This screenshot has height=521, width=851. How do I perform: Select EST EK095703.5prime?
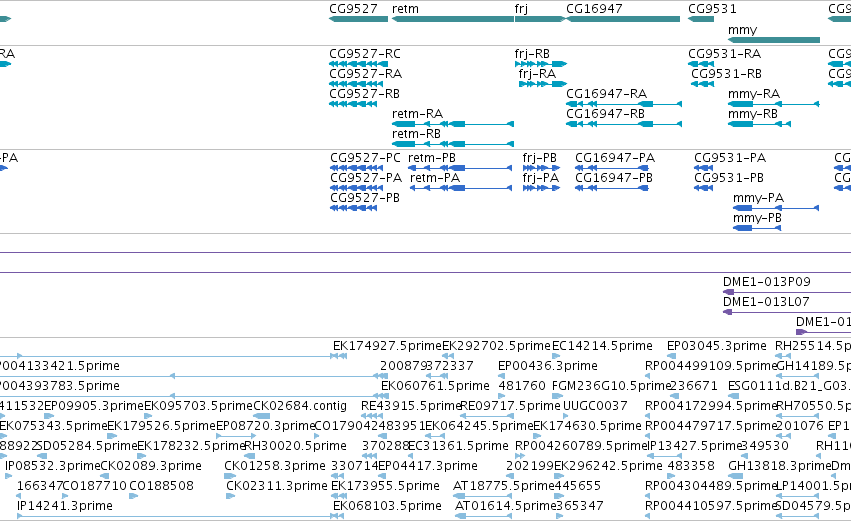coord(199,406)
